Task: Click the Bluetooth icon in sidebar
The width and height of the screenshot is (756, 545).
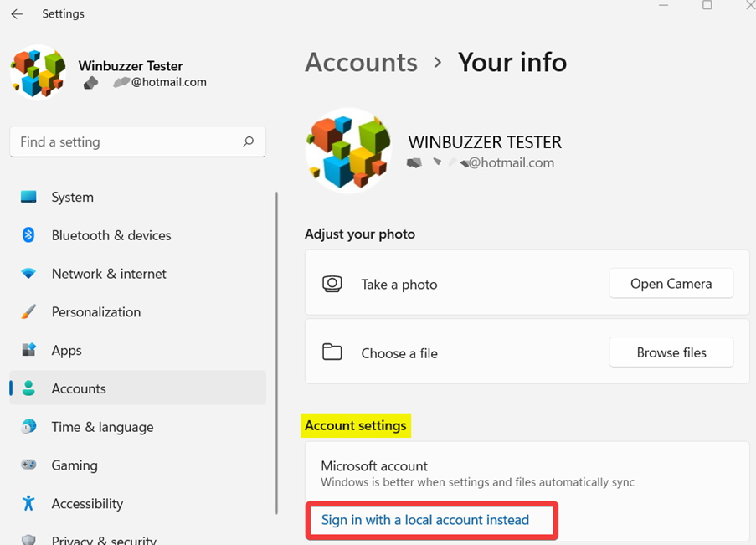Action: 28,235
